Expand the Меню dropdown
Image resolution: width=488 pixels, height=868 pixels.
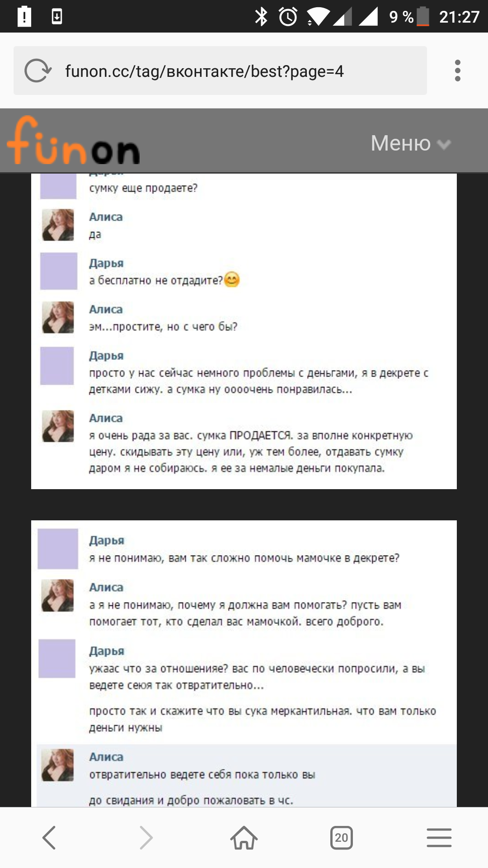click(x=410, y=143)
